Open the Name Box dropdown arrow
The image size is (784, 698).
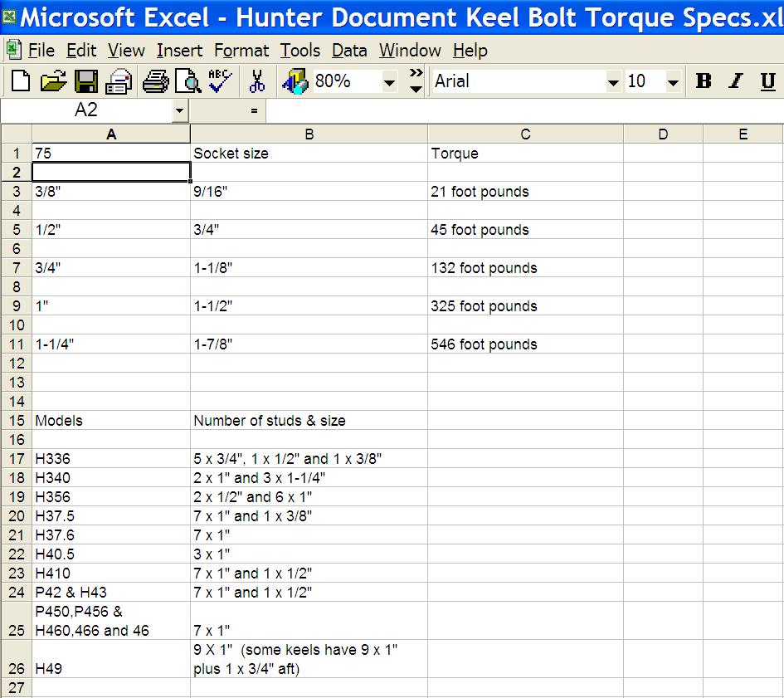pyautogui.click(x=180, y=110)
